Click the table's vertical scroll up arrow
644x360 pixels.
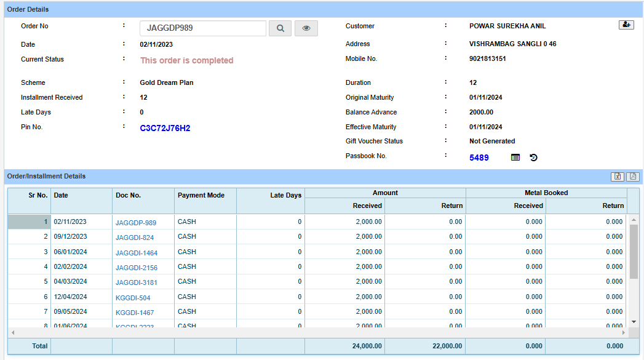tap(634, 220)
